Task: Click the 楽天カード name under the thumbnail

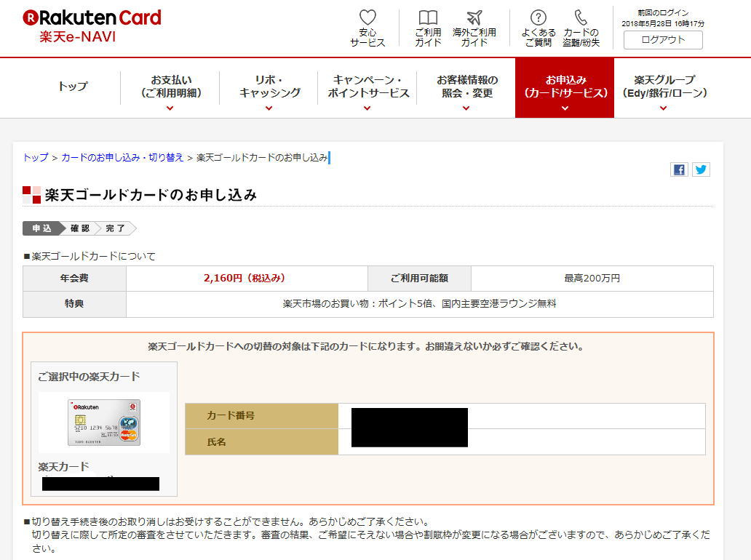Action: [64, 467]
